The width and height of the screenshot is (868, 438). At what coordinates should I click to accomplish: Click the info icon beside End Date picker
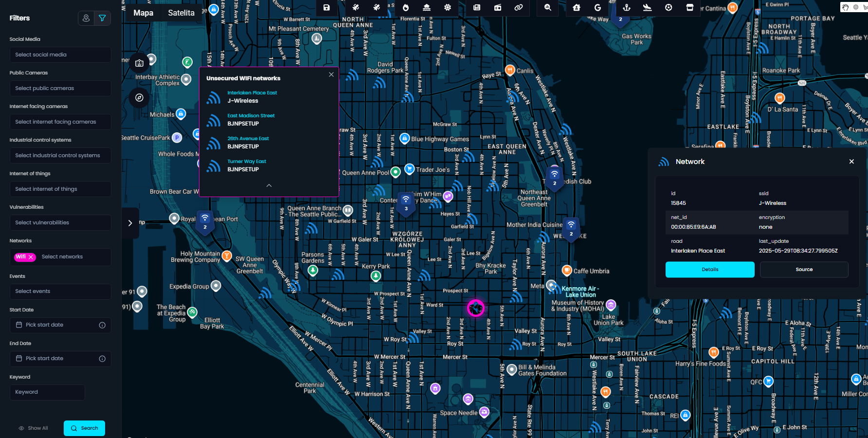(102, 359)
